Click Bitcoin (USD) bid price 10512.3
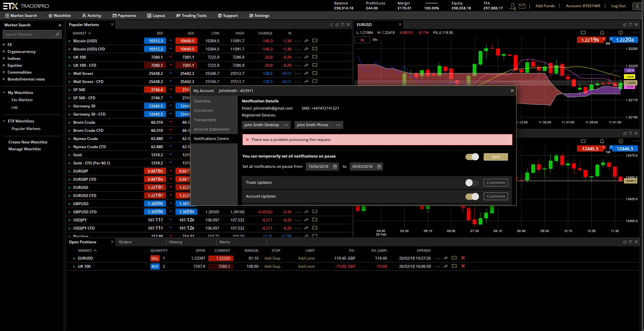This screenshot has height=331, width=644. click(156, 41)
